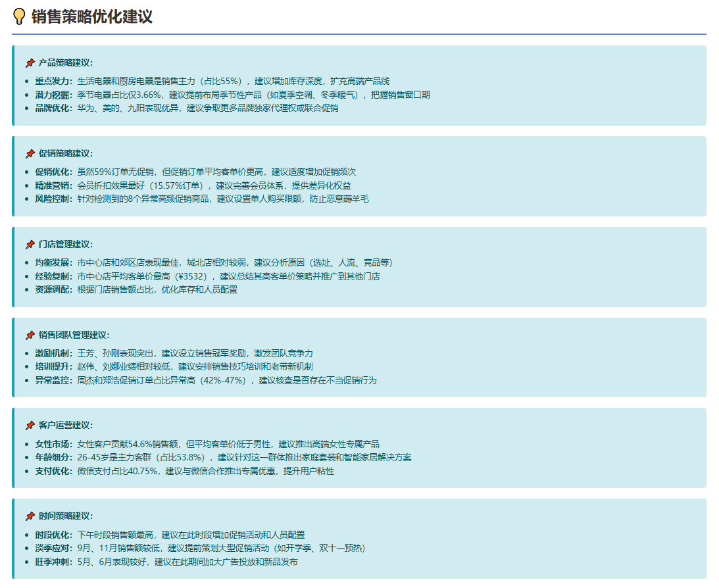Click the 品牌优化 bullet label
This screenshot has height=588, width=719.
(54, 109)
